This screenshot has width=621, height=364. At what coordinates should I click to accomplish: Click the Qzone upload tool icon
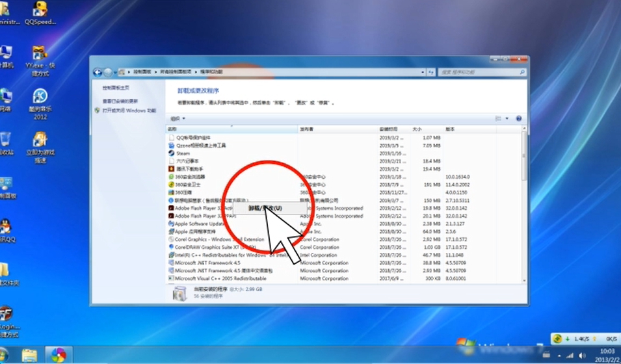pyautogui.click(x=172, y=146)
